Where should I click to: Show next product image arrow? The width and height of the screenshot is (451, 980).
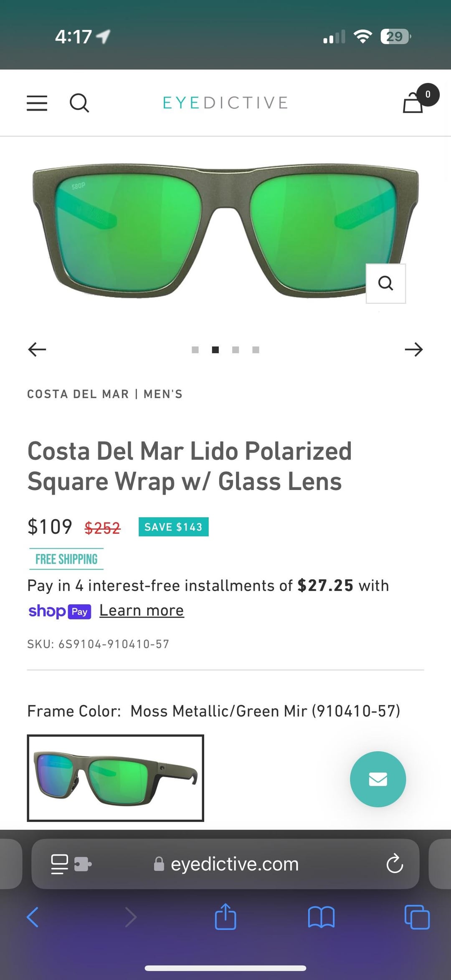tap(413, 349)
